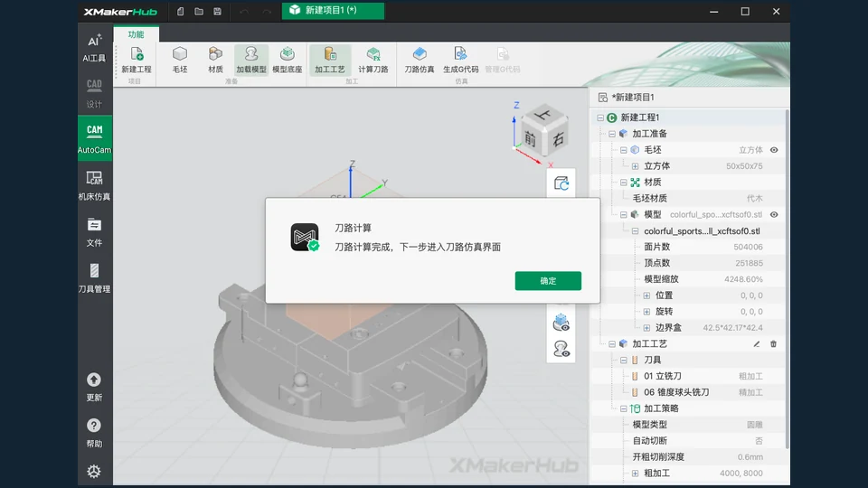Collapse the 模型 tree node
Screen dimensions: 868x488
point(623,215)
